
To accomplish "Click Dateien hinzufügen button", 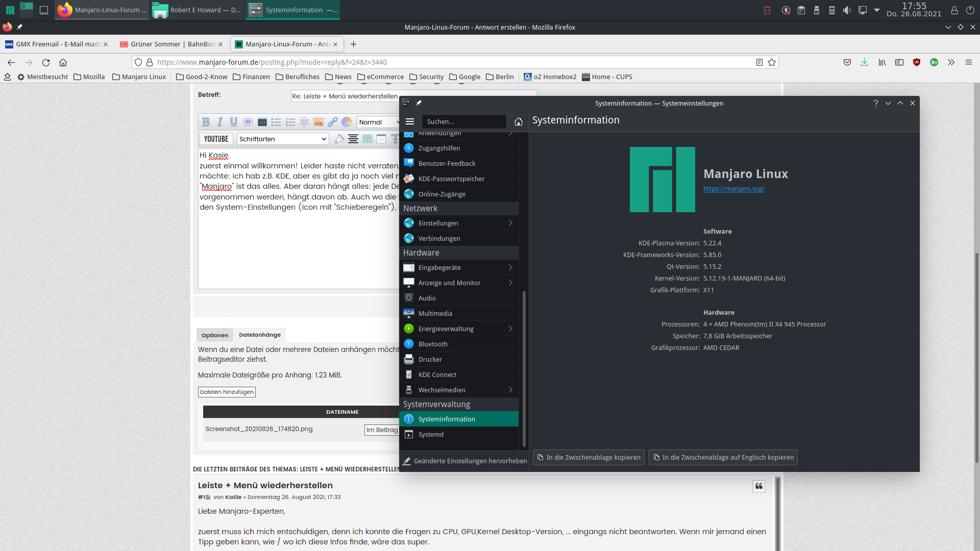I will click(227, 392).
